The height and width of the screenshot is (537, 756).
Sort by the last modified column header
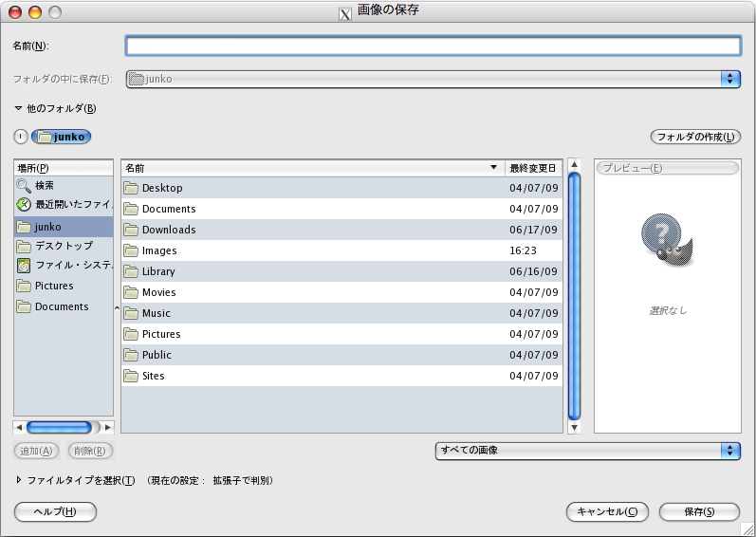533,168
